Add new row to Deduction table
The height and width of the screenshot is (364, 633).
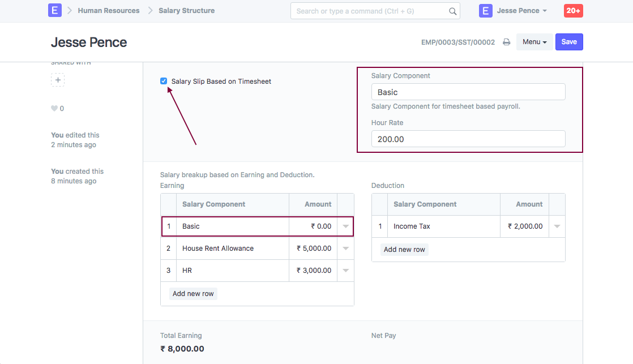404,250
